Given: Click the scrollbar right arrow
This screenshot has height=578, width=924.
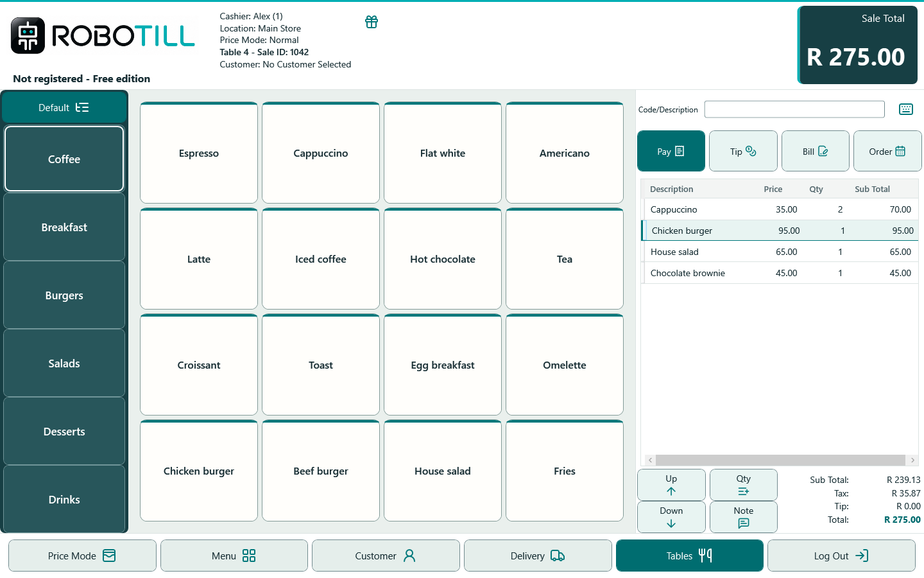Looking at the screenshot, I should click(912, 460).
